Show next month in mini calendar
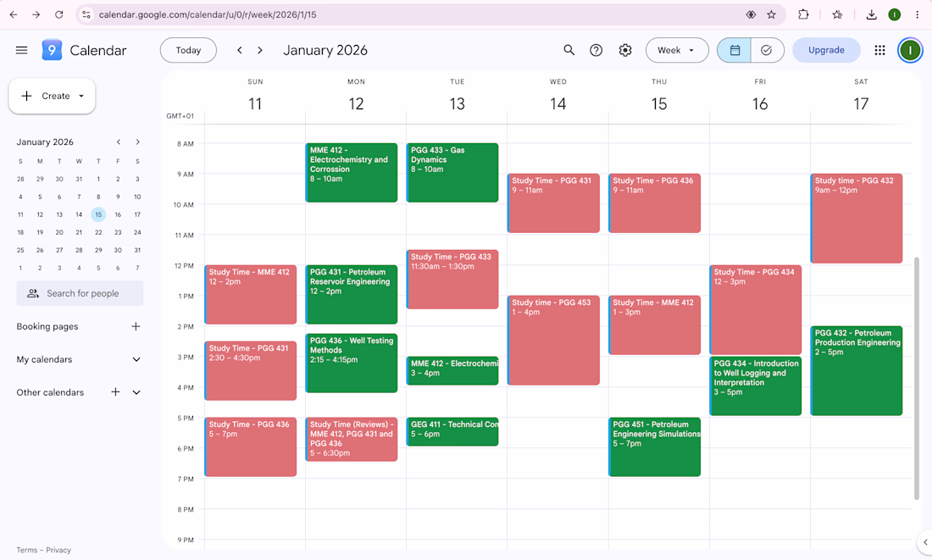The width and height of the screenshot is (932, 560). [137, 142]
